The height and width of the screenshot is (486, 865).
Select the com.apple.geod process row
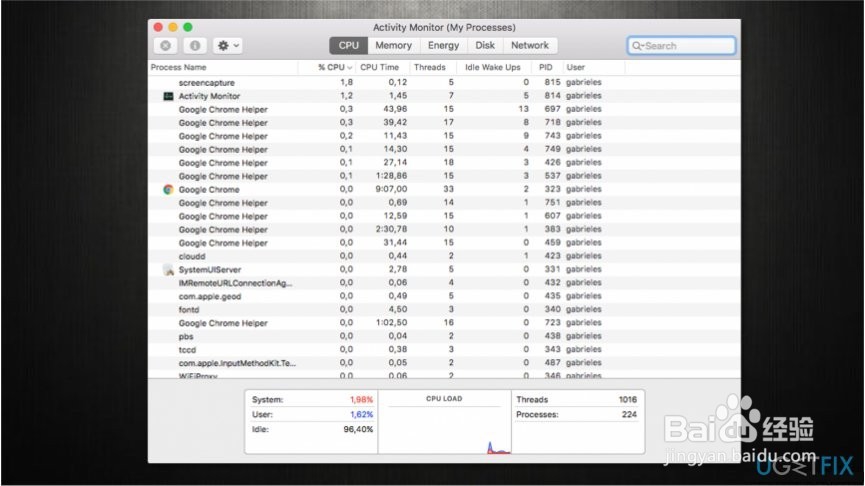444,296
